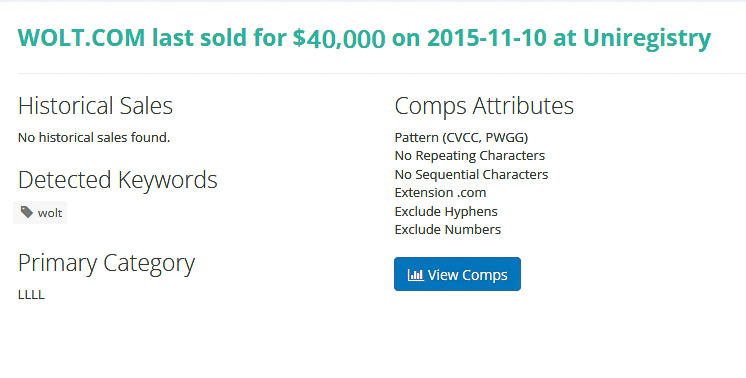Select the wolt keyword tag
Screen dimensions: 746x378
point(40,213)
